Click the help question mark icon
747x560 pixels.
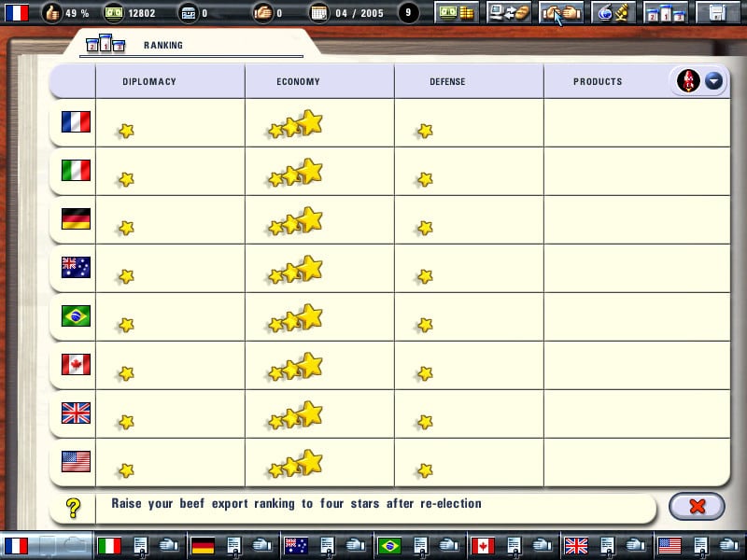pos(73,508)
